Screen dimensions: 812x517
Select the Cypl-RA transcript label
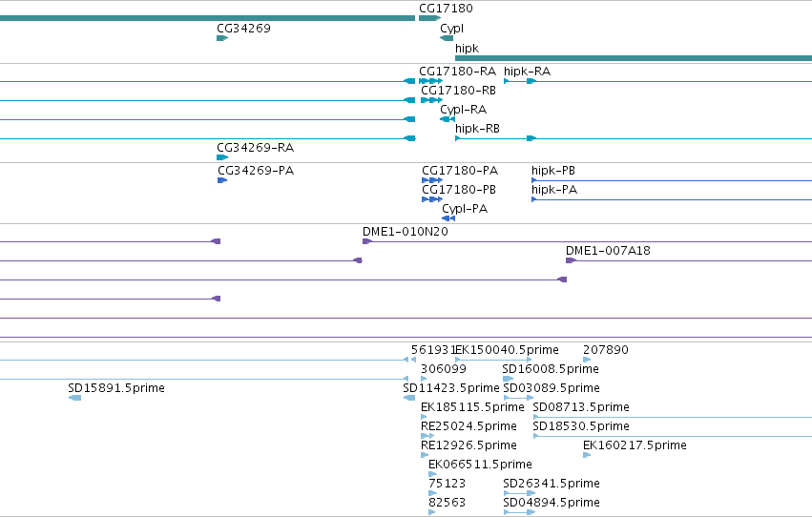coord(463,110)
